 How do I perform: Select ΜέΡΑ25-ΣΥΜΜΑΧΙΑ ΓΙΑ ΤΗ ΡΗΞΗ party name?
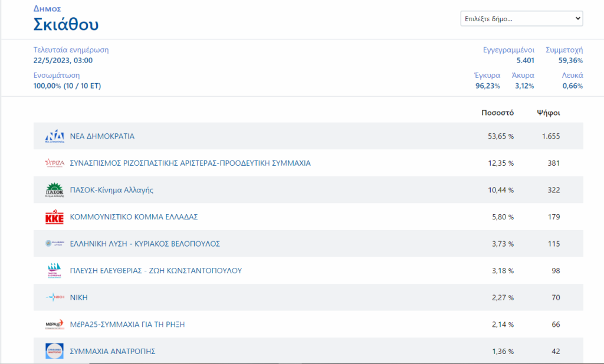(127, 324)
